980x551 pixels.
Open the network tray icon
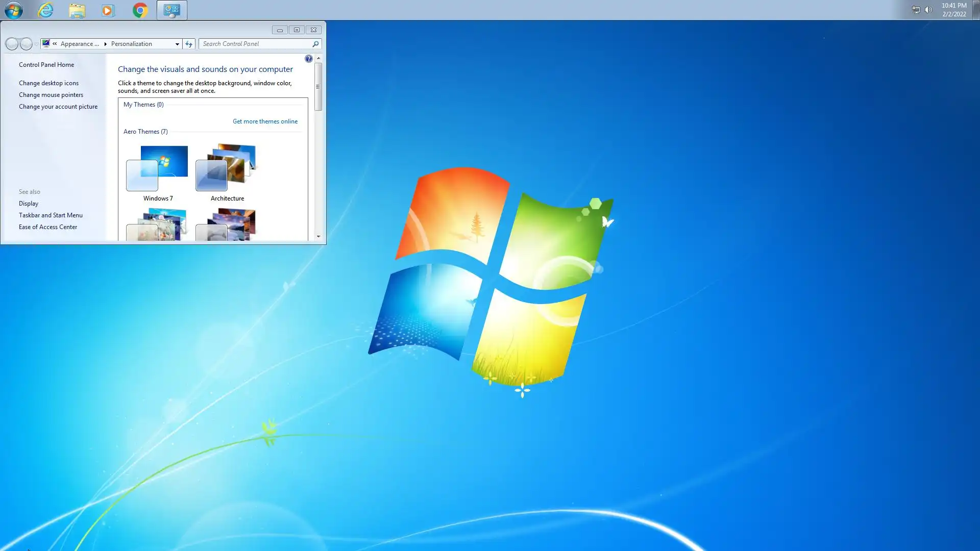[x=916, y=10]
